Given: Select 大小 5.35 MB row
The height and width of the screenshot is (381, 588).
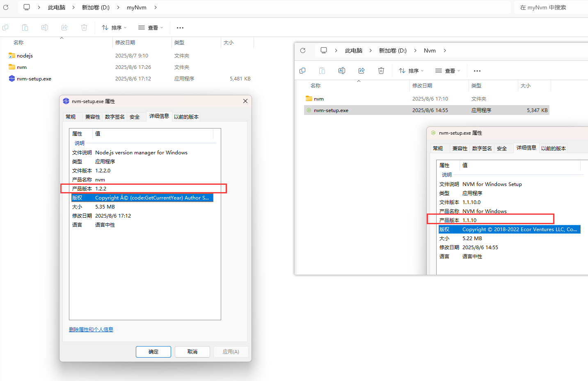Looking at the screenshot, I should tap(142, 207).
